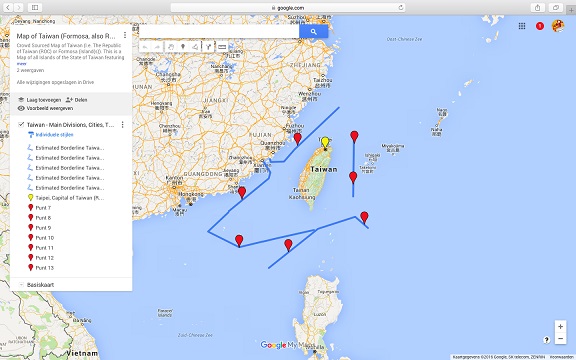Screen dimensions: 576x360
Task: Open the Safari share menu
Action: coord(537,7)
